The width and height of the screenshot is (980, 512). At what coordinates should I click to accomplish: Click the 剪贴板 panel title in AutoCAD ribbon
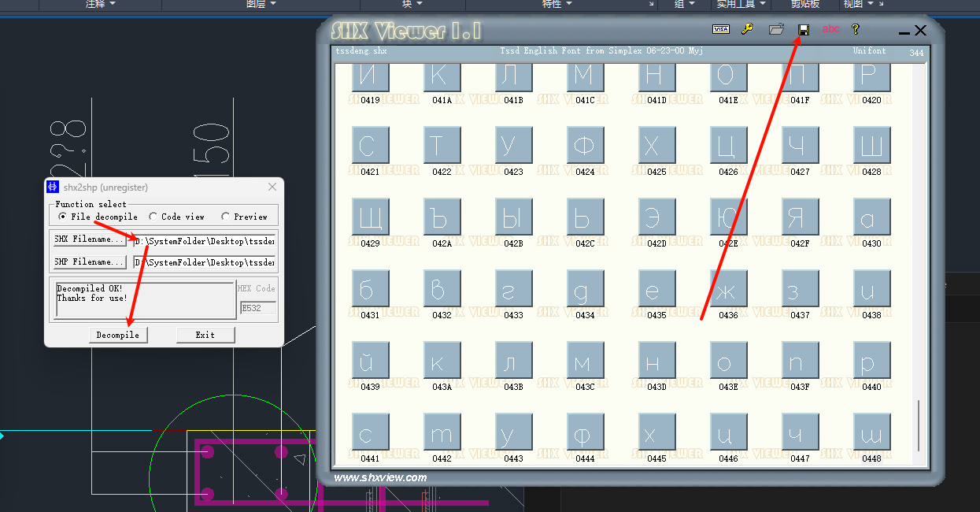click(804, 4)
